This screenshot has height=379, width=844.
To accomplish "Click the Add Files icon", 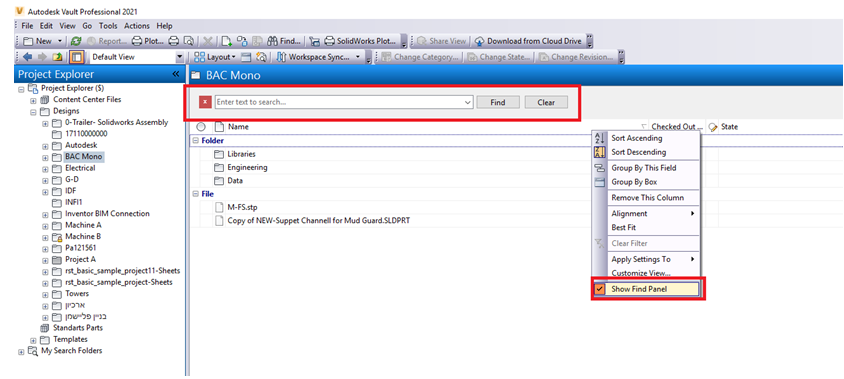I will coord(227,41).
